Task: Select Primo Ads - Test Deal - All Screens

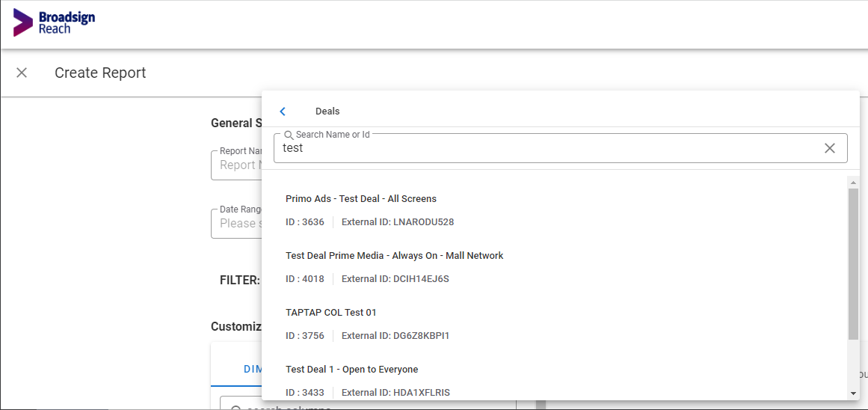Action: click(x=361, y=198)
